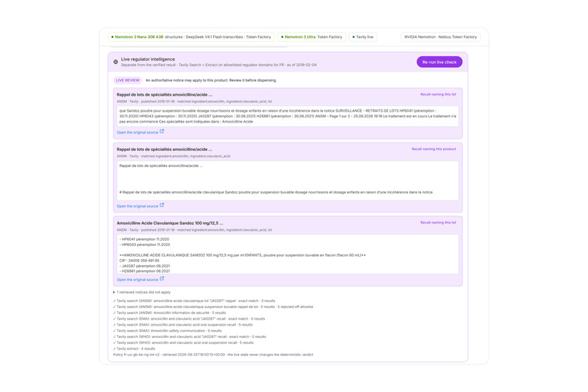
Task: Click the Tavily live status chip
Action: 363,36
